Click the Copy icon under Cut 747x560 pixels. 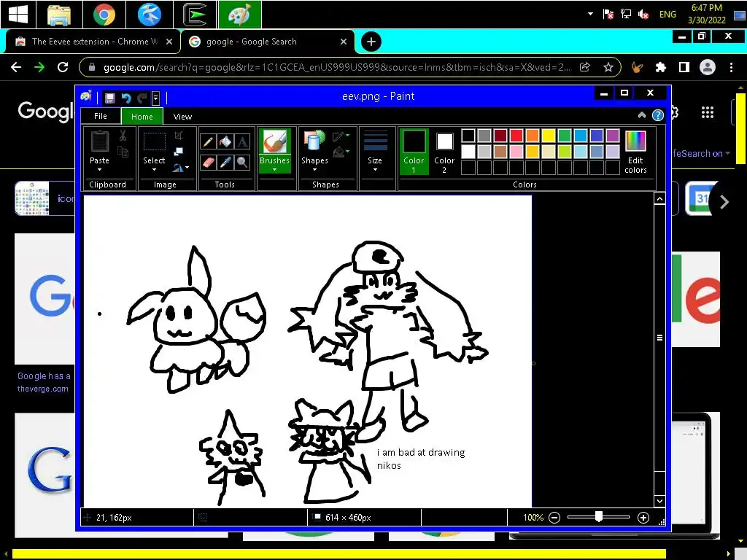[x=123, y=152]
